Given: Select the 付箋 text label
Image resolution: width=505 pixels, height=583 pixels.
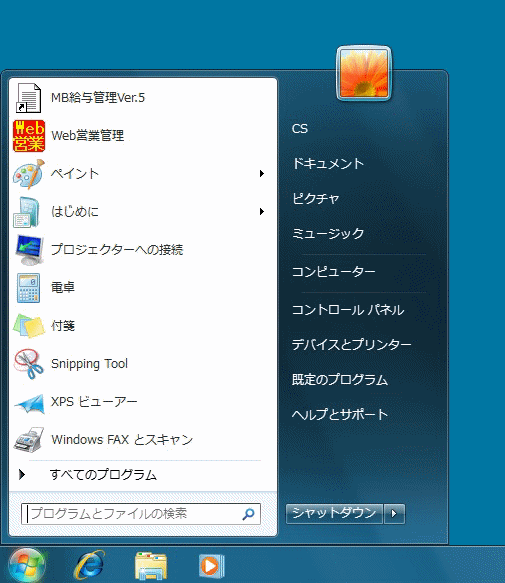Looking at the screenshot, I should click(x=63, y=326).
